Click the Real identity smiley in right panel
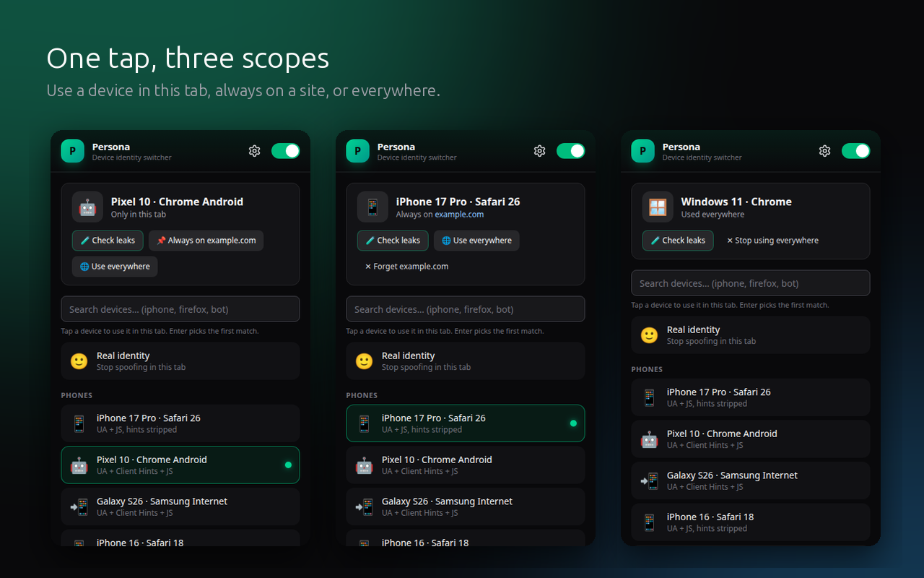The width and height of the screenshot is (924, 578). pos(650,335)
